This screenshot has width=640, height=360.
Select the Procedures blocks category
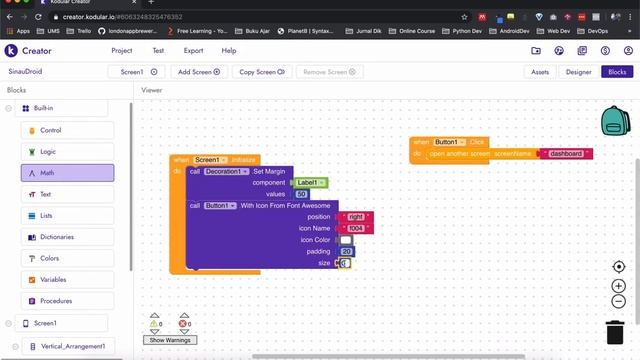click(67, 301)
